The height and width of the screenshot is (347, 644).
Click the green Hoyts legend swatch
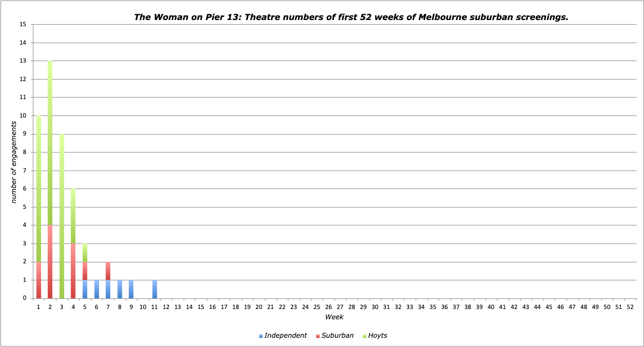pyautogui.click(x=364, y=336)
